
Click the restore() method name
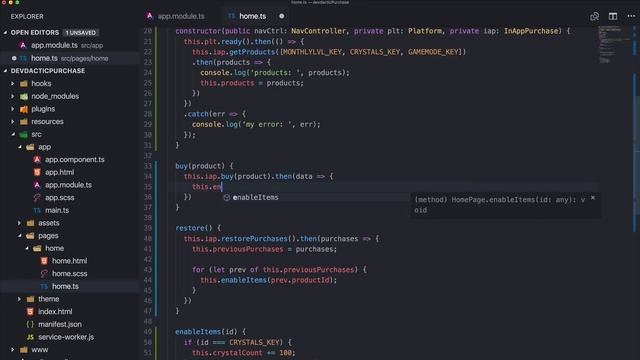tap(190, 228)
